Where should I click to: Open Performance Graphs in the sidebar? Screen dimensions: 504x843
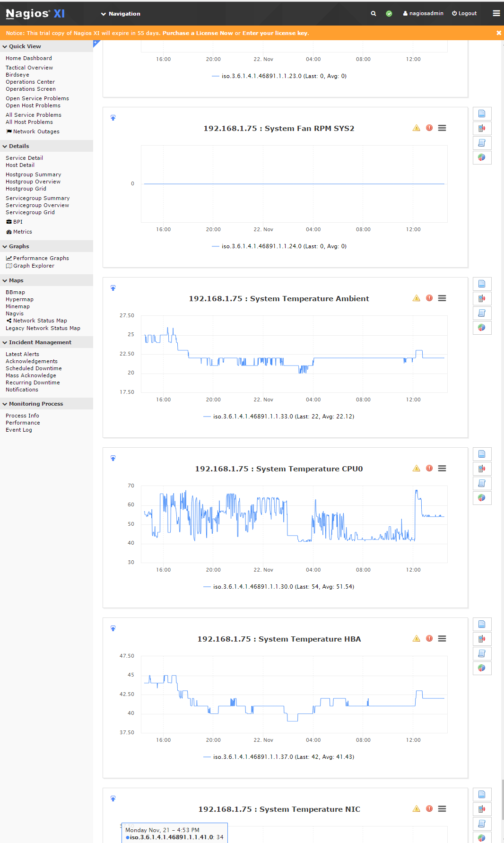click(37, 258)
